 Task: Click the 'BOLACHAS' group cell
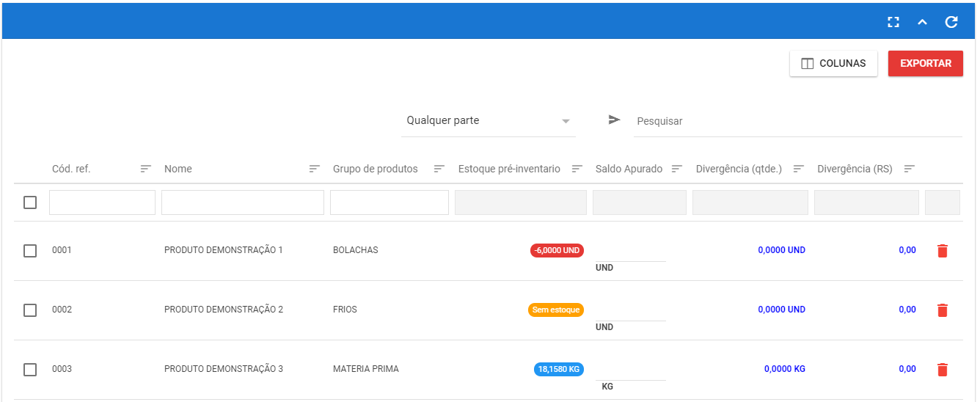[x=356, y=250]
